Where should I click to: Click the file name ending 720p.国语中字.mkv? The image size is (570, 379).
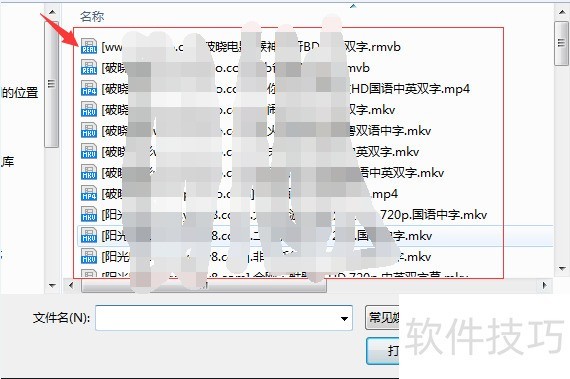pos(294,215)
